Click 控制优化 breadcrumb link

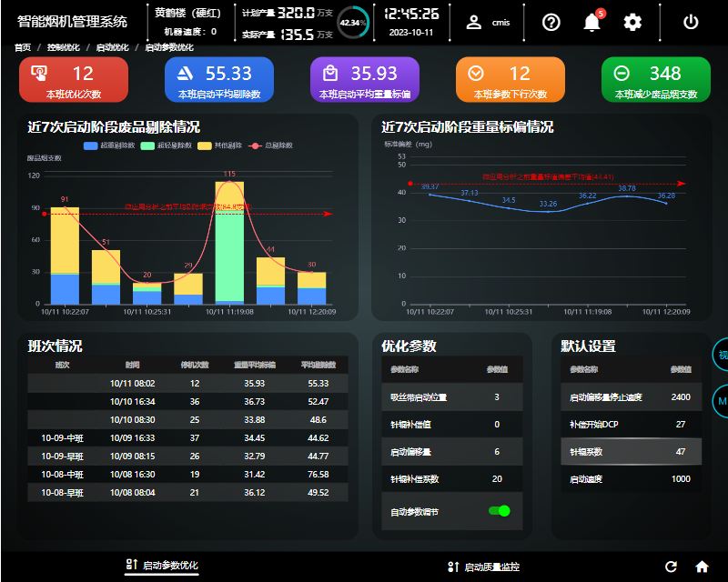point(63,47)
